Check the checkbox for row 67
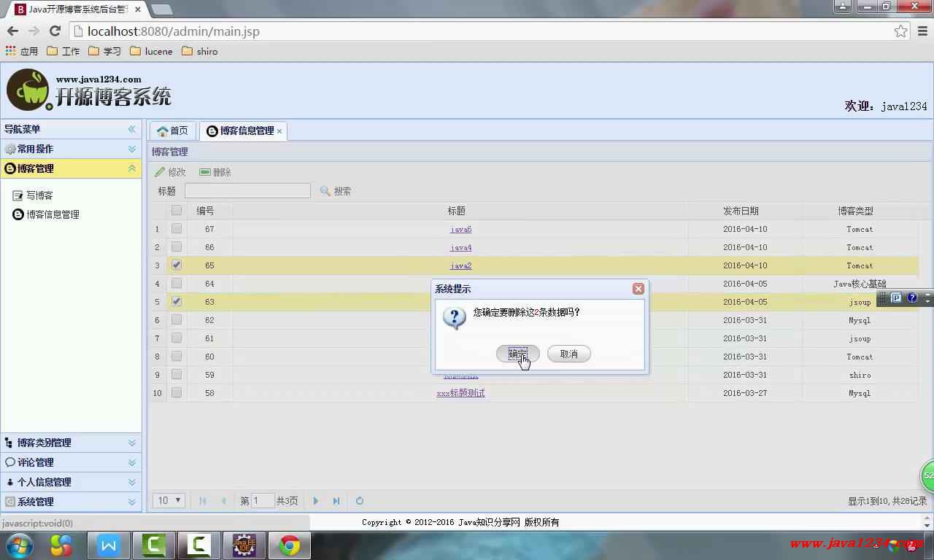 coord(177,228)
